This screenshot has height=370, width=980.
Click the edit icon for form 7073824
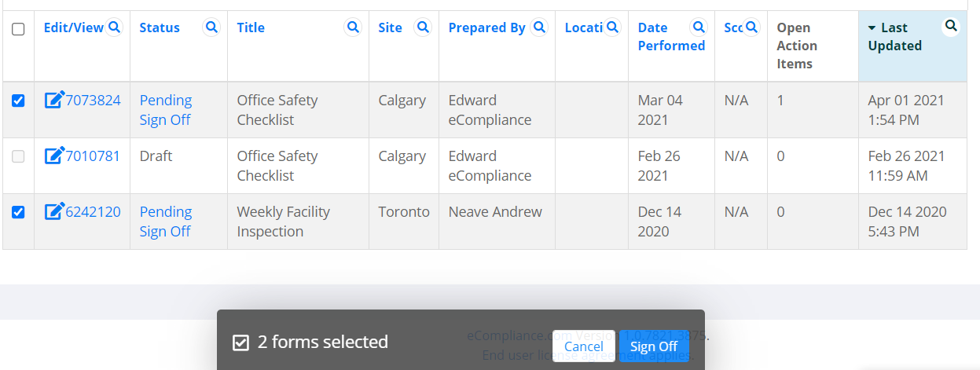(x=54, y=100)
